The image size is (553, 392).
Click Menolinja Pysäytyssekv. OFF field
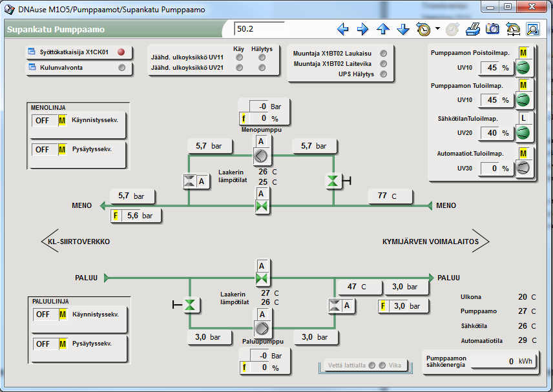point(45,150)
